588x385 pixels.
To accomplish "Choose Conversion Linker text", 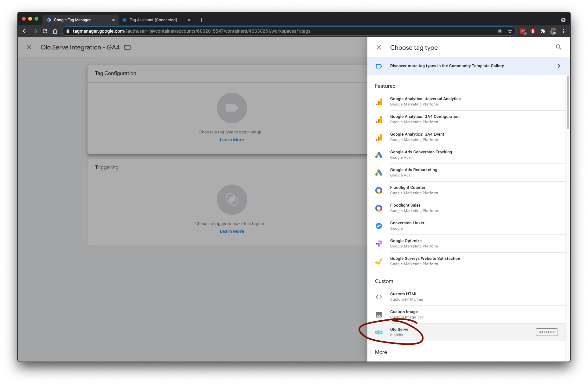I will (x=407, y=223).
